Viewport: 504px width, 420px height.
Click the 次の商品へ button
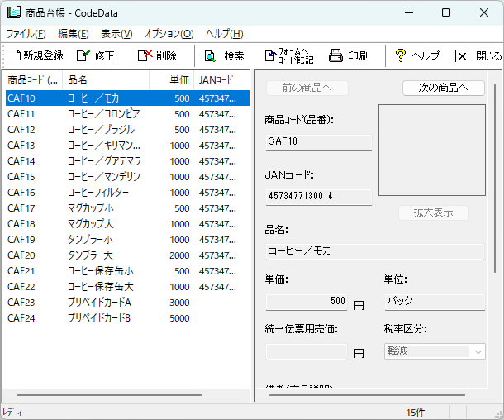click(443, 88)
